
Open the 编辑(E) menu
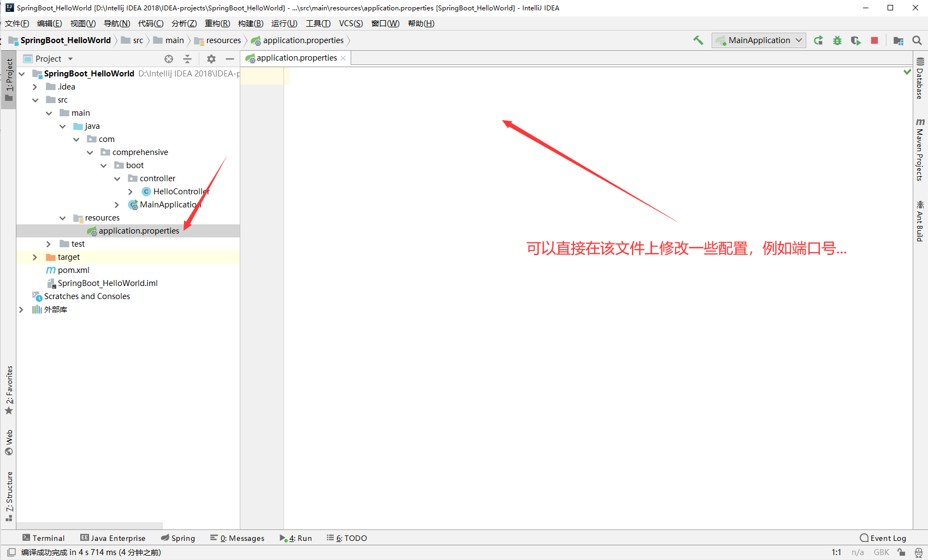50,23
